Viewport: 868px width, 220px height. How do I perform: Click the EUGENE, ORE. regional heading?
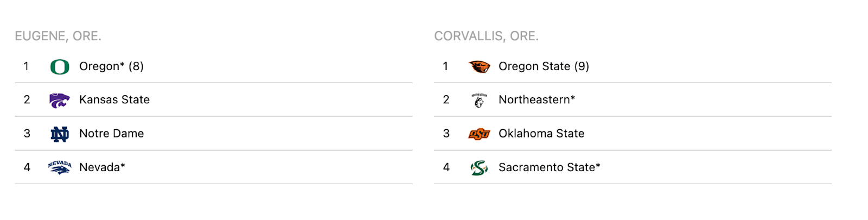coord(58,36)
